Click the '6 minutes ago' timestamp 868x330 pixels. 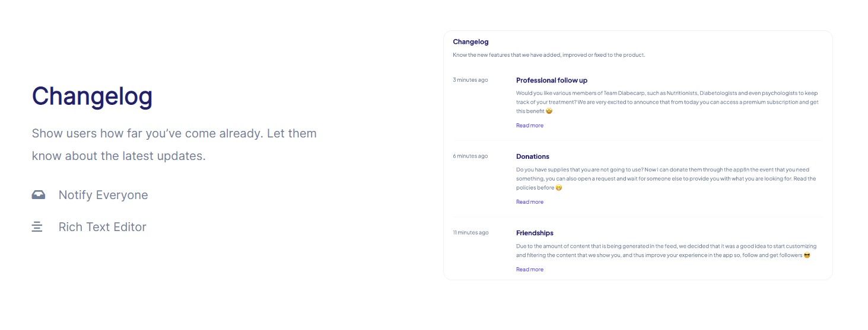(470, 156)
